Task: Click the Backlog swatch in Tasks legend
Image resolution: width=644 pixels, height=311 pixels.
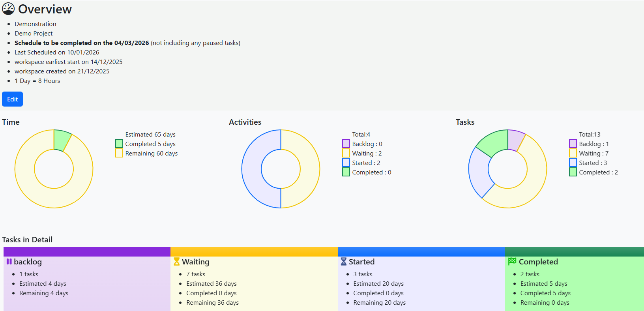Action: tap(573, 144)
